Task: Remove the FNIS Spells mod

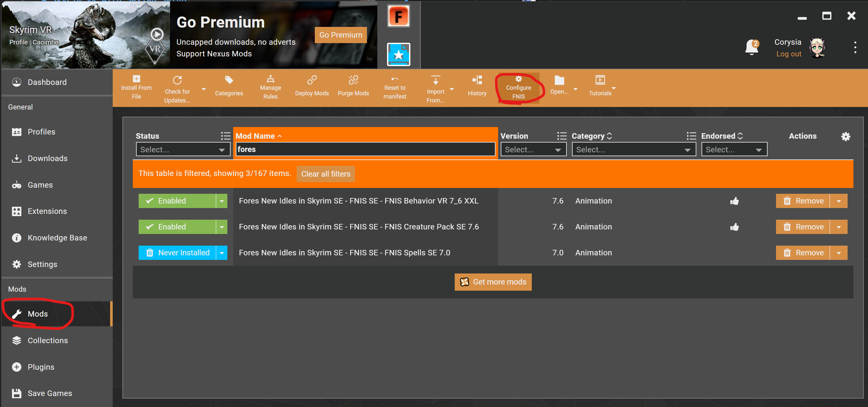Action: click(x=803, y=253)
